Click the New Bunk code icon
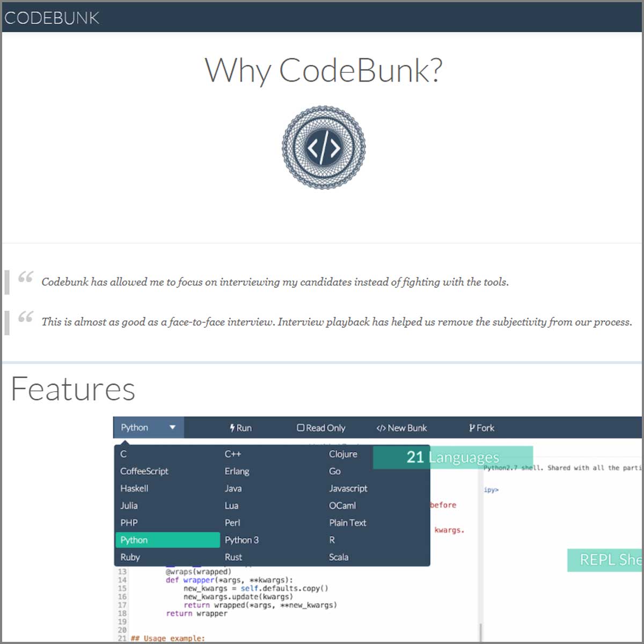Screen dimensions: 644x644 coord(382,428)
